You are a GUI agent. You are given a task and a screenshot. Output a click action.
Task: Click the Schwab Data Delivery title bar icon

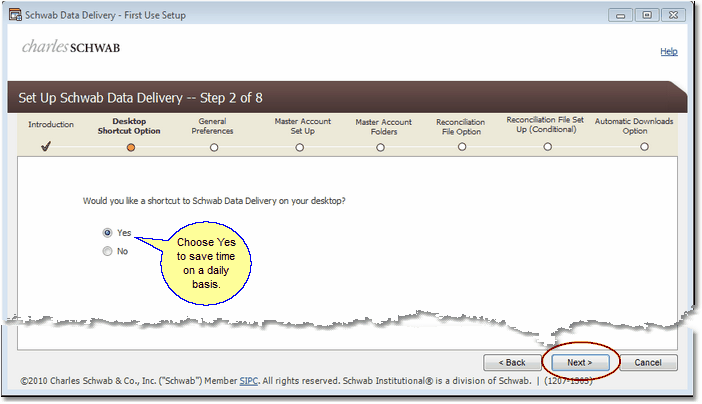(x=15, y=15)
